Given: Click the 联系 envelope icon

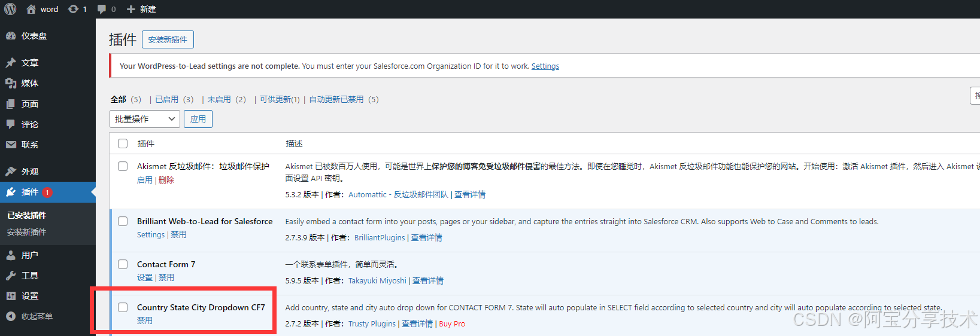Looking at the screenshot, I should click(x=11, y=145).
